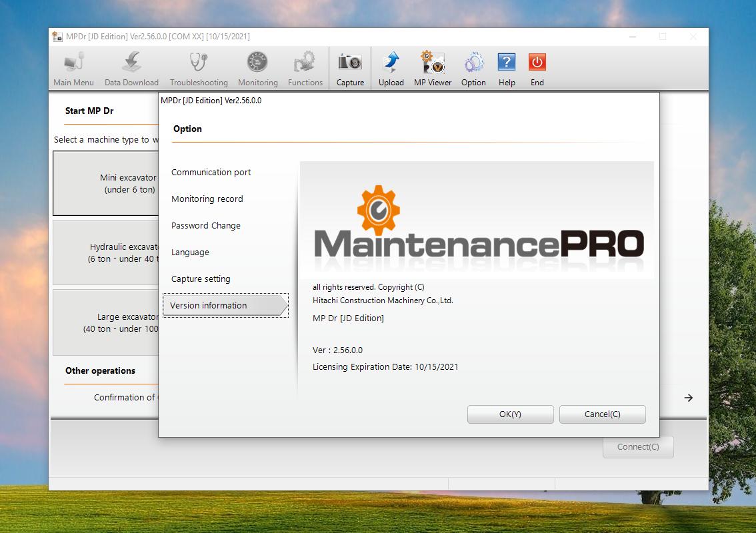Choose Hydraulic excavator machine type
The width and height of the screenshot is (756, 533).
(x=105, y=253)
